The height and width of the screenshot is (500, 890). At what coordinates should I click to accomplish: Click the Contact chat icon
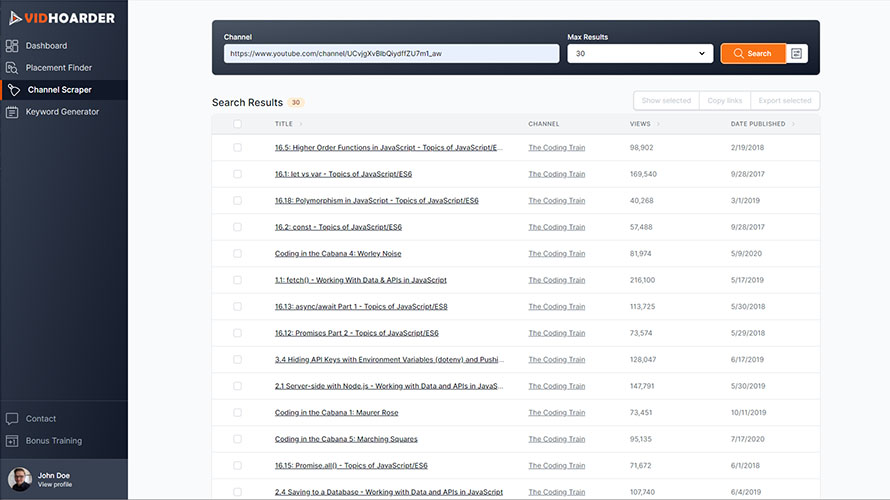(x=12, y=419)
